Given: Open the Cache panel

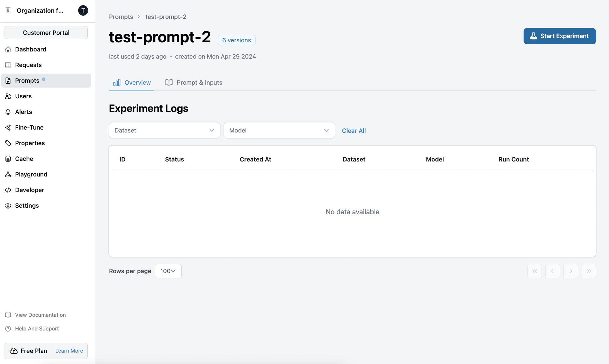Looking at the screenshot, I should coord(24,159).
